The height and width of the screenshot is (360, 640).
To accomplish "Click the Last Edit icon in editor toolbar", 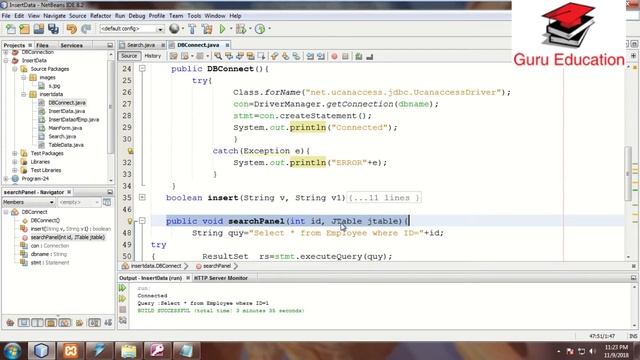I will click(x=173, y=56).
